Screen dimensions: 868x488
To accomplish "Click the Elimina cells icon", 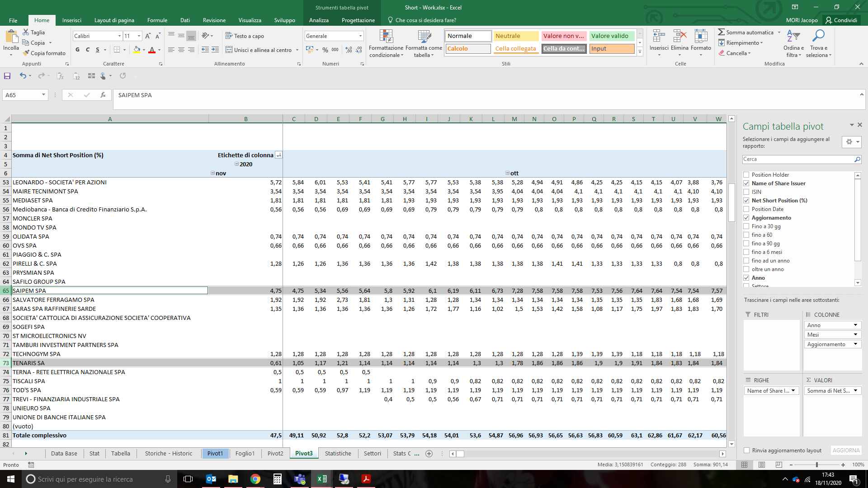I will pyautogui.click(x=679, y=36).
